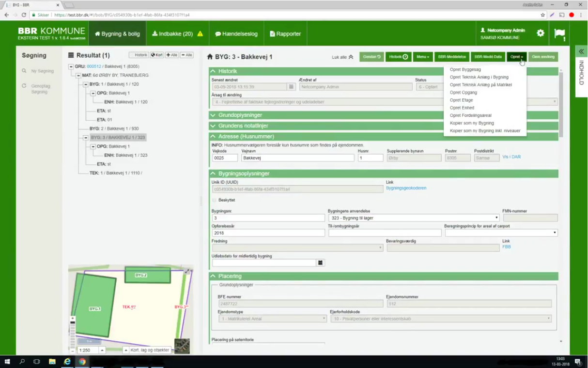Click the Indbakke warning triangle icon
This screenshot has width=588, height=368.
(x=200, y=34)
